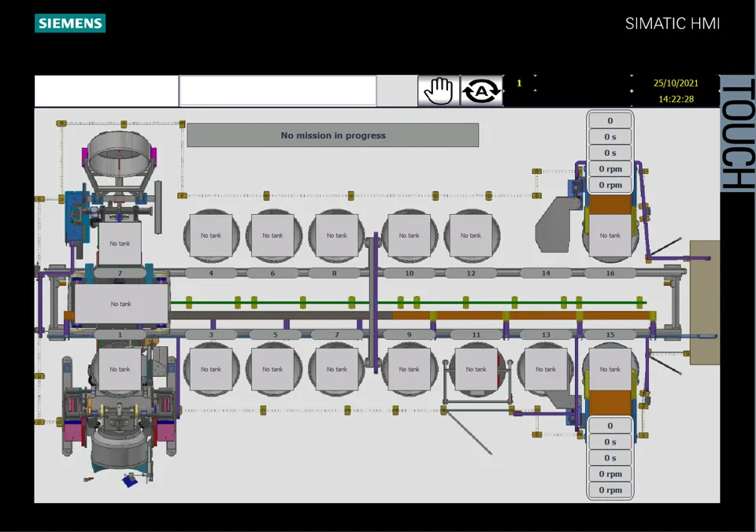Click station label 13
The width and height of the screenshot is (756, 532).
point(546,334)
